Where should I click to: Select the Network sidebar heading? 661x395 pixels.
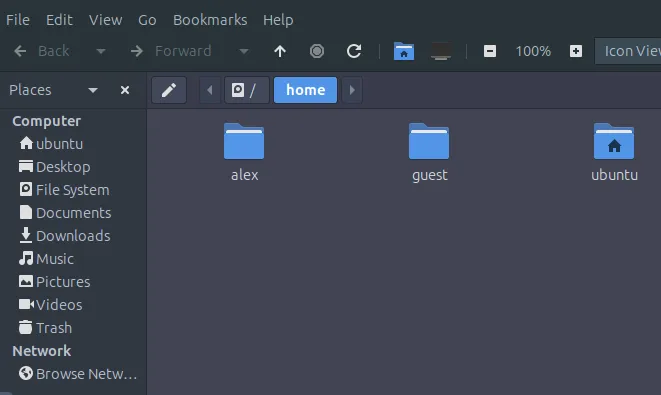41,351
